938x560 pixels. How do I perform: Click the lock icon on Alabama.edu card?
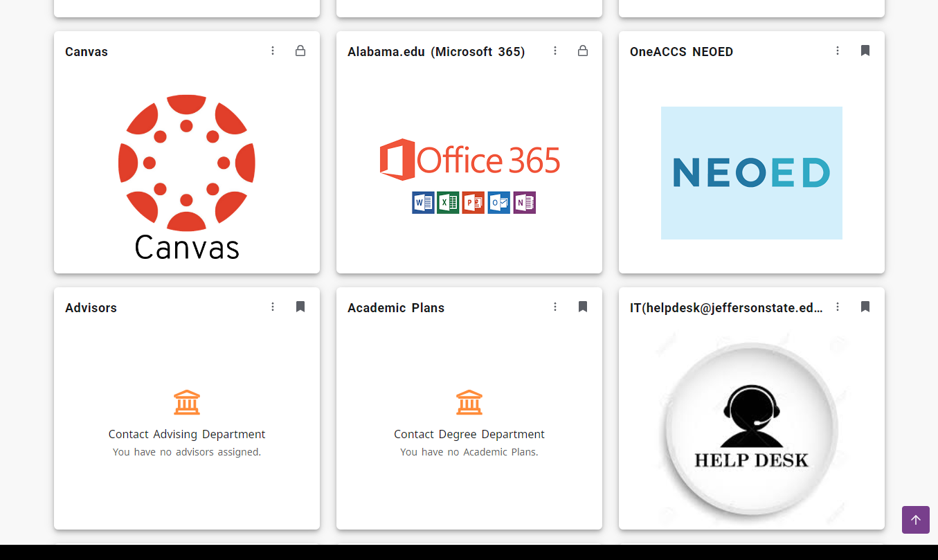tap(583, 51)
